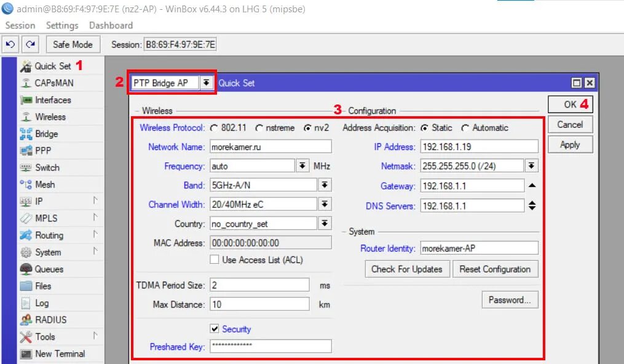Click the WinBox logo in title bar
624x364 pixels.
tap(7, 9)
